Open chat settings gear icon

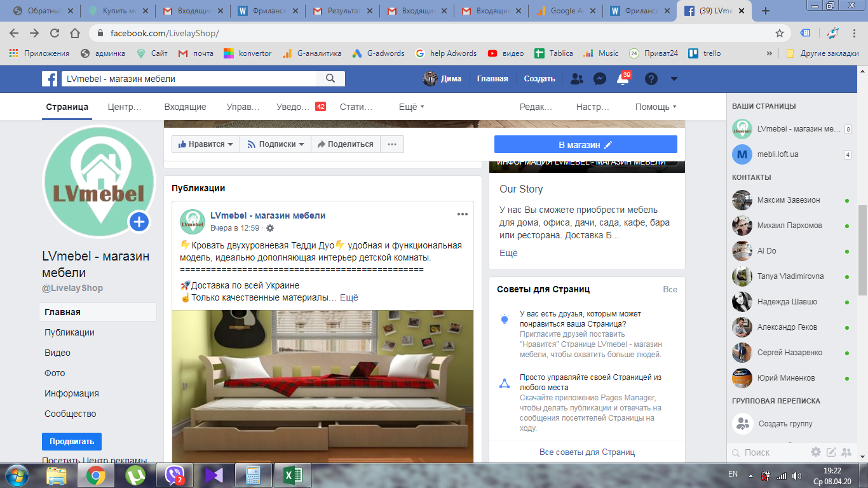(x=816, y=452)
